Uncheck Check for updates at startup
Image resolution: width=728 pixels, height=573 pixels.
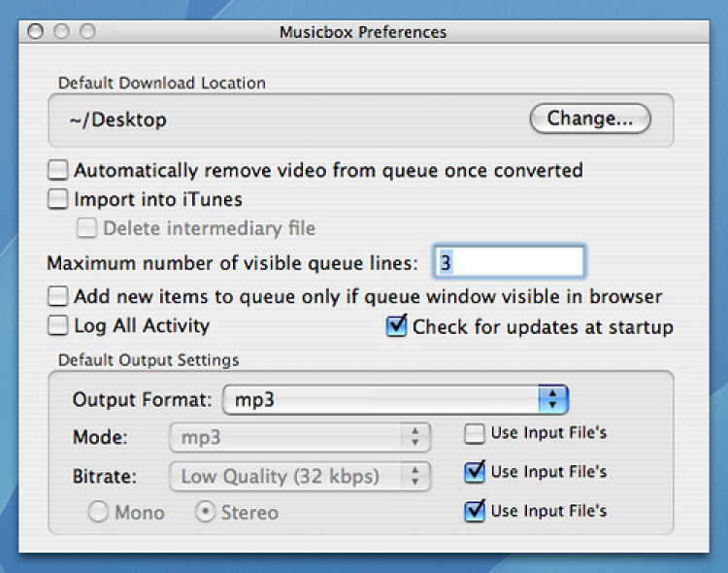[x=396, y=326]
